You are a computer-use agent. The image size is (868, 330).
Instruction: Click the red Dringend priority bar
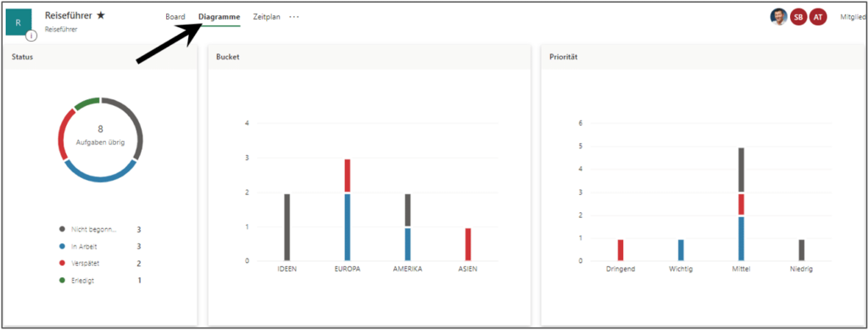(x=620, y=250)
